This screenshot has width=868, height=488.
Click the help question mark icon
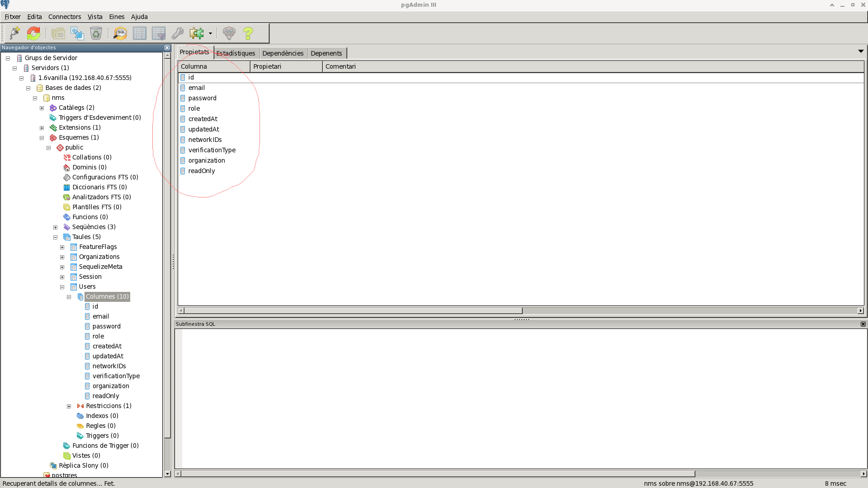click(248, 33)
